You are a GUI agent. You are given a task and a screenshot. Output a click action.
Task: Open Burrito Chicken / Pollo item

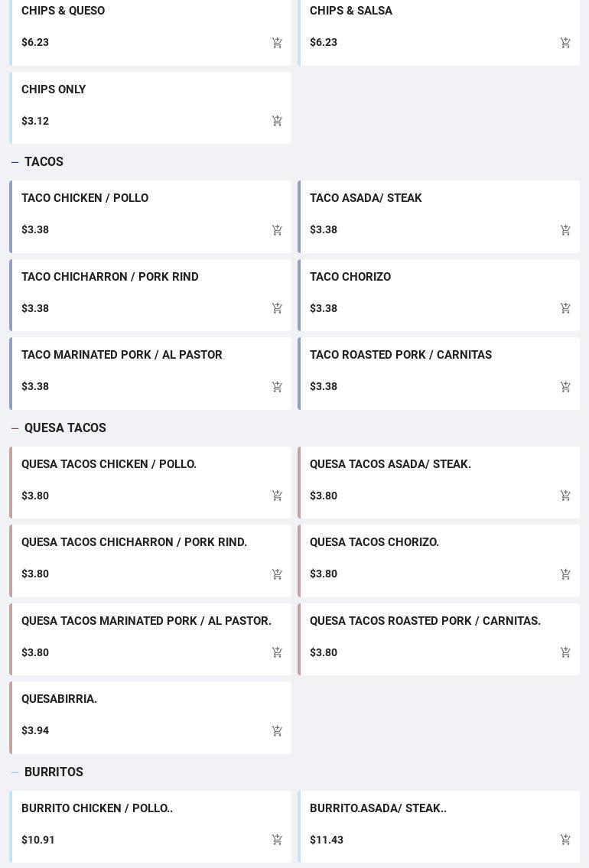tap(97, 808)
